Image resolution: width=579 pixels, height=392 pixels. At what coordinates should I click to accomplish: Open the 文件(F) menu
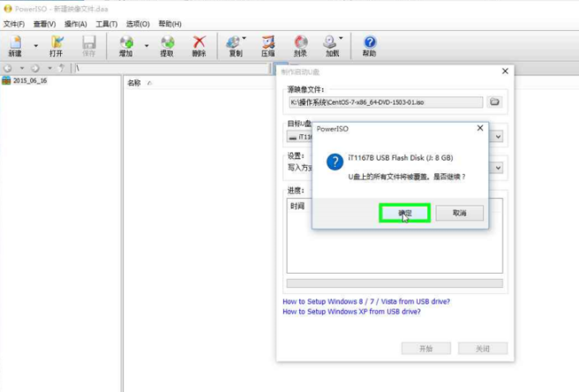coord(13,24)
